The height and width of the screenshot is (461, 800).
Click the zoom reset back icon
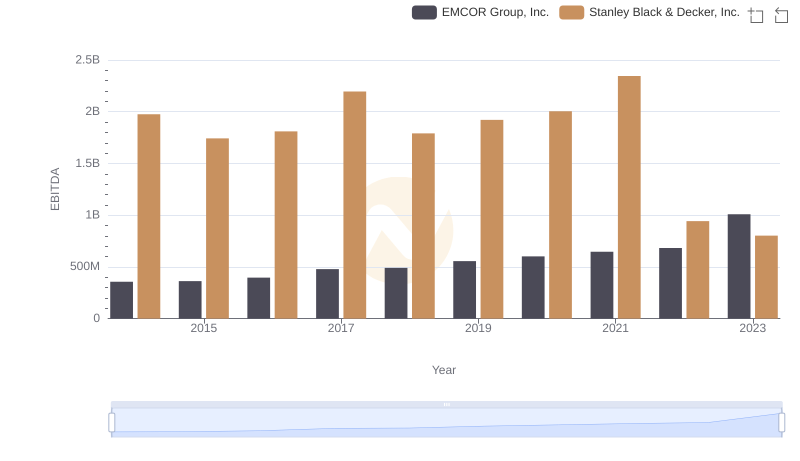[781, 15]
